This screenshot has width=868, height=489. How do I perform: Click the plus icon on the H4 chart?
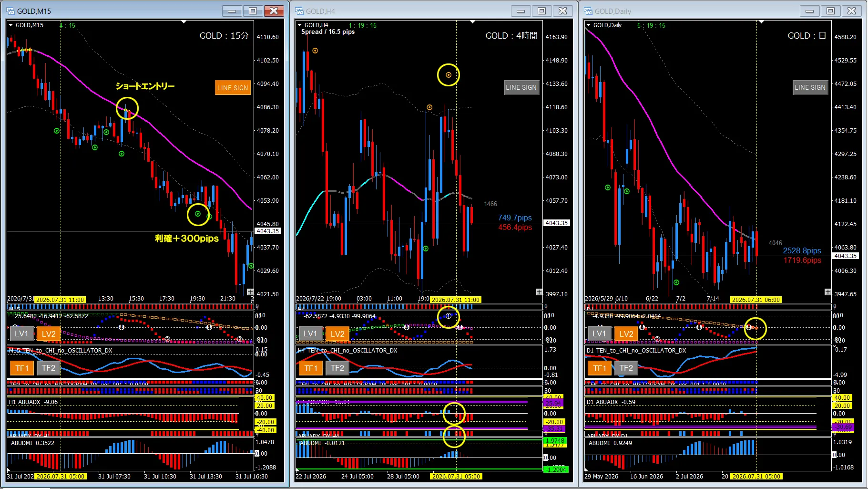click(539, 292)
